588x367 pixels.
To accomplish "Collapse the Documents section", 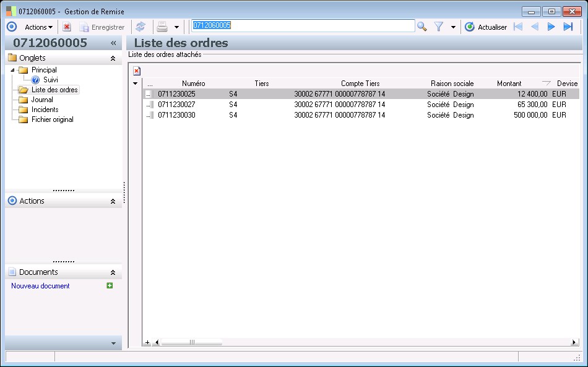I will (x=113, y=272).
